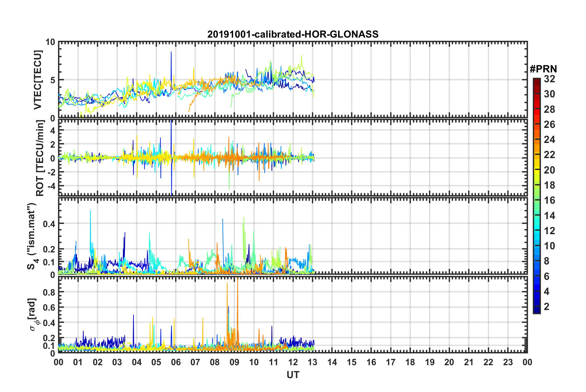Click UT axis tick label "02"
586x392 pixels.
(x=98, y=362)
